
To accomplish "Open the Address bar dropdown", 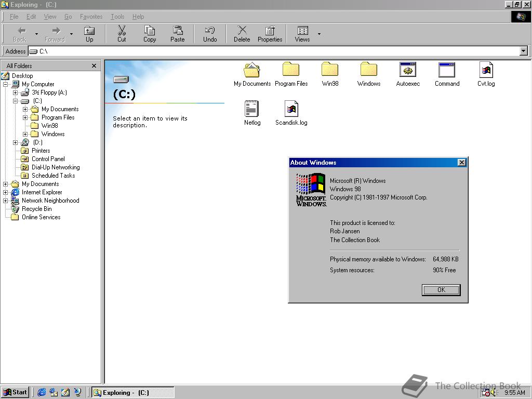I will click(524, 51).
